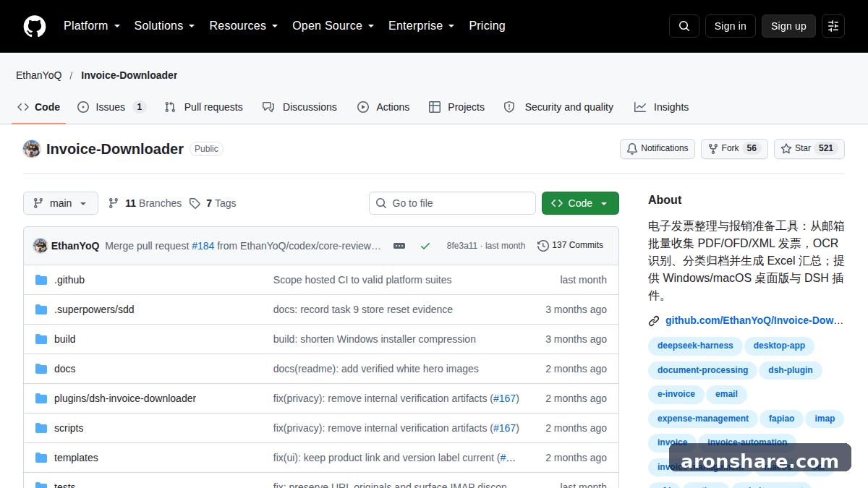Viewport: 868px width, 488px height.
Task: Open the fapiao topic tag
Action: coord(781,419)
